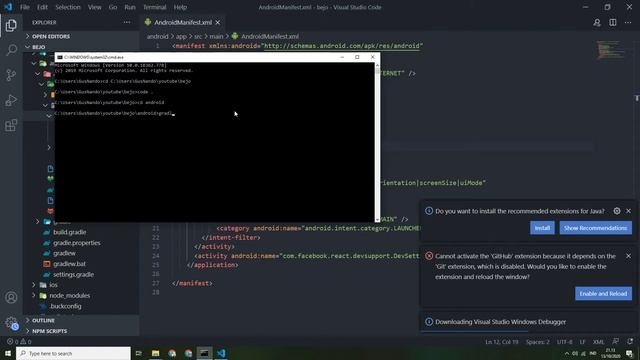Open the Run and Debug view
Image resolution: width=640 pixels, height=360 pixels.
[x=11, y=100]
